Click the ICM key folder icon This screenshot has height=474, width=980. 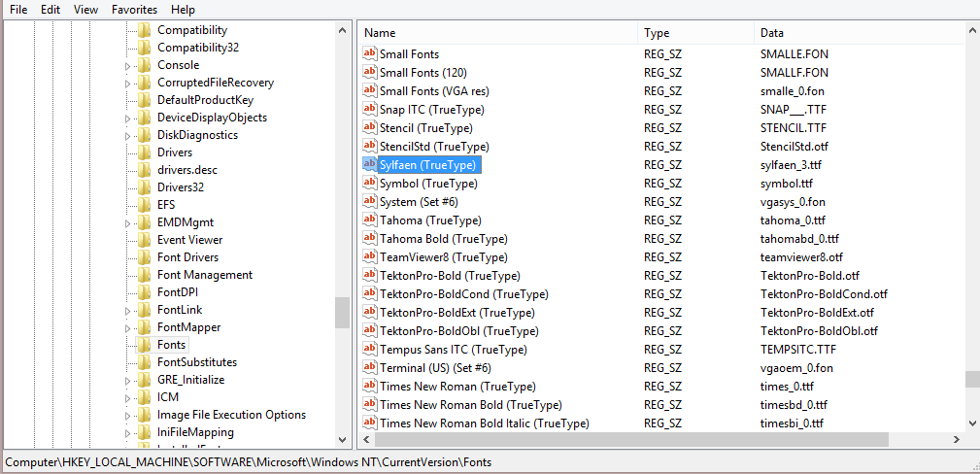(x=144, y=397)
